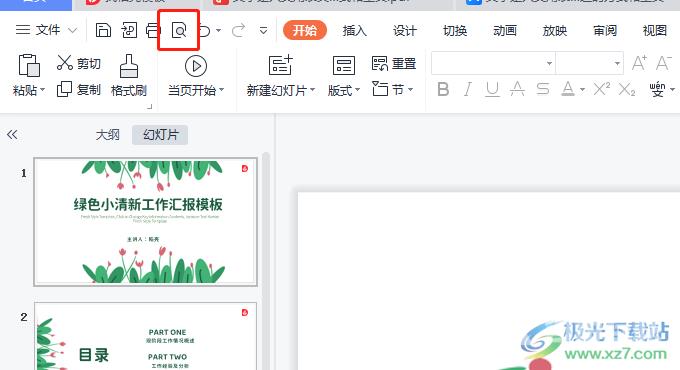The image size is (680, 370).
Task: Expand the 文件 menu dropdown arrow
Action: pos(72,30)
